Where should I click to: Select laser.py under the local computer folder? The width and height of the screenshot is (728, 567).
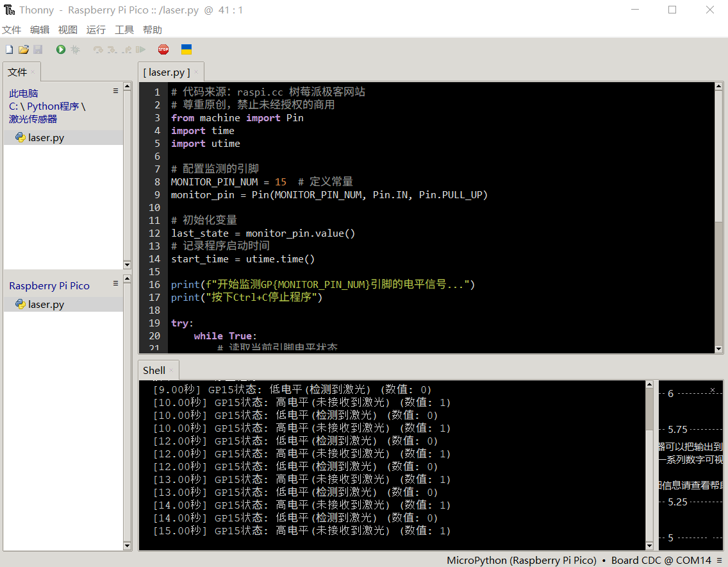pos(46,138)
